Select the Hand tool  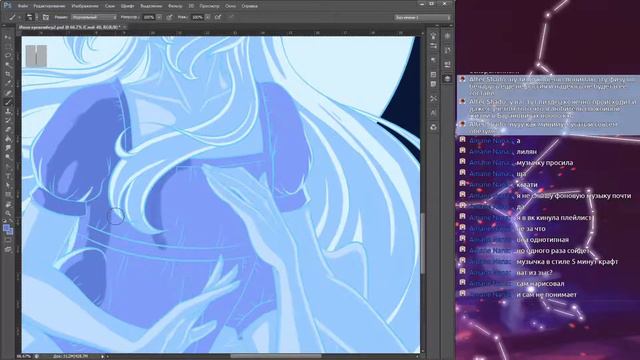[x=8, y=204]
